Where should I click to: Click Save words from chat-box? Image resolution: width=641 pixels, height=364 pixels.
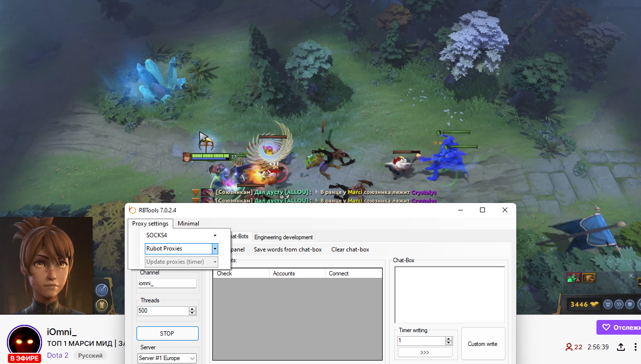(x=288, y=250)
